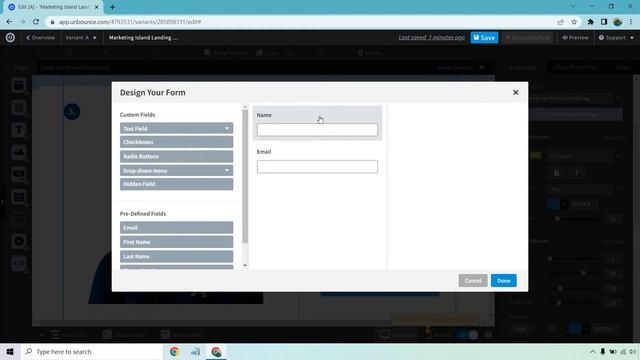
Task: Open the Chrome menu three dots
Action: click(631, 22)
